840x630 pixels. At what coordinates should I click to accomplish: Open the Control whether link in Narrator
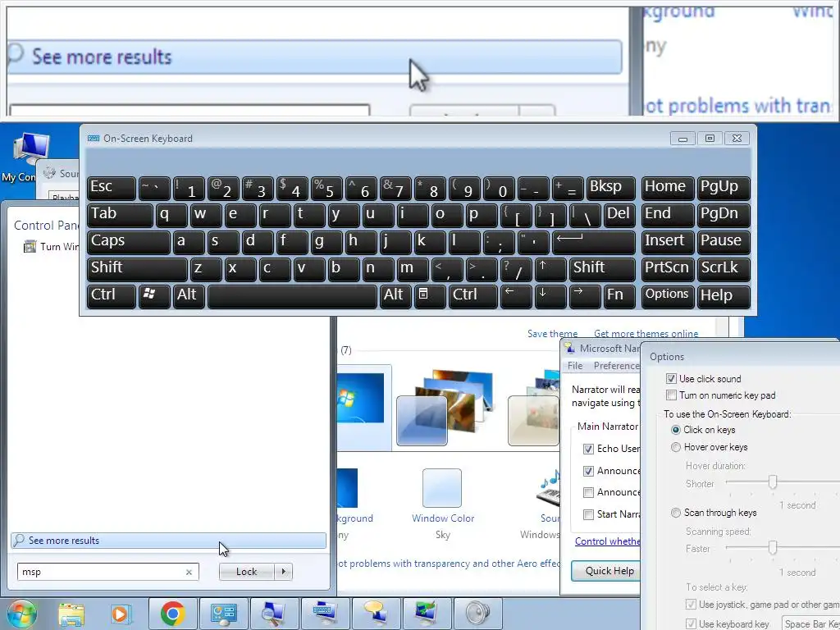(608, 541)
